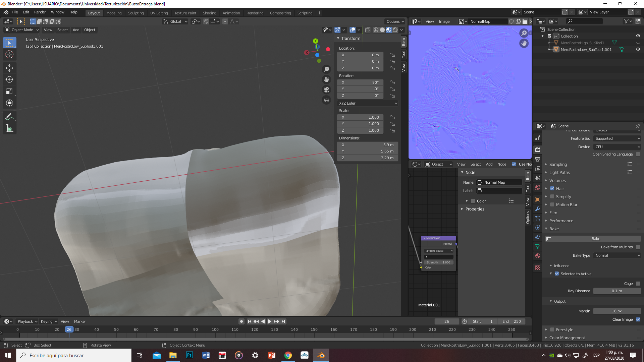644x362 pixels.
Task: Open the World properties tab icon
Action: click(x=538, y=187)
